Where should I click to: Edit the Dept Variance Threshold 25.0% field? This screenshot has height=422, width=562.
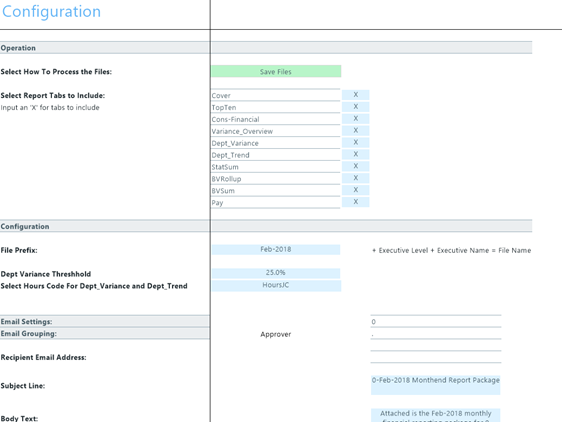click(x=276, y=273)
